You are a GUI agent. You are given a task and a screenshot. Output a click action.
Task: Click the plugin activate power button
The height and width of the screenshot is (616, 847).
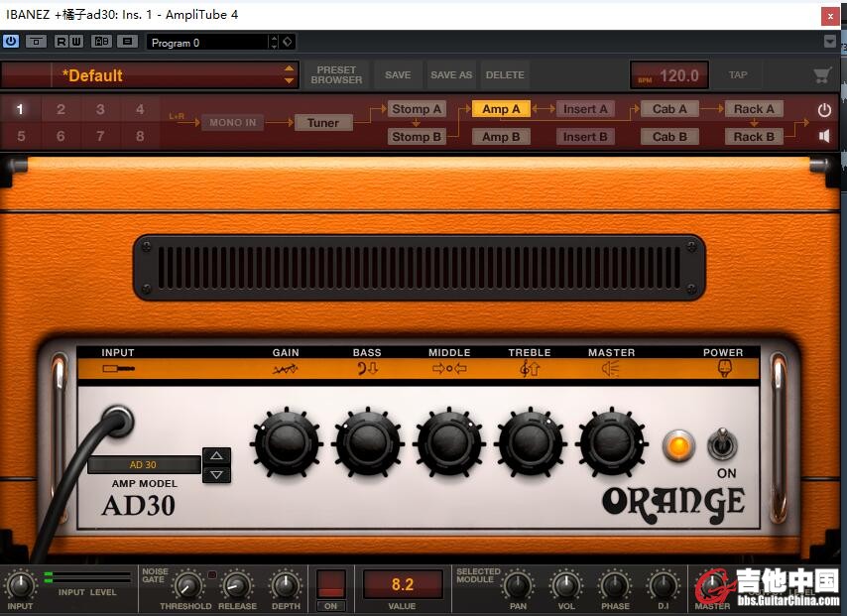(11, 42)
